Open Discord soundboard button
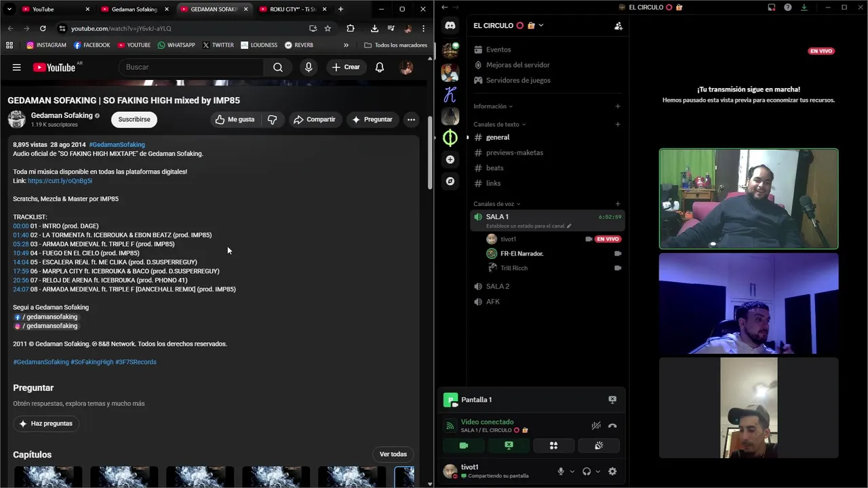This screenshot has width=868, height=488. (x=598, y=445)
